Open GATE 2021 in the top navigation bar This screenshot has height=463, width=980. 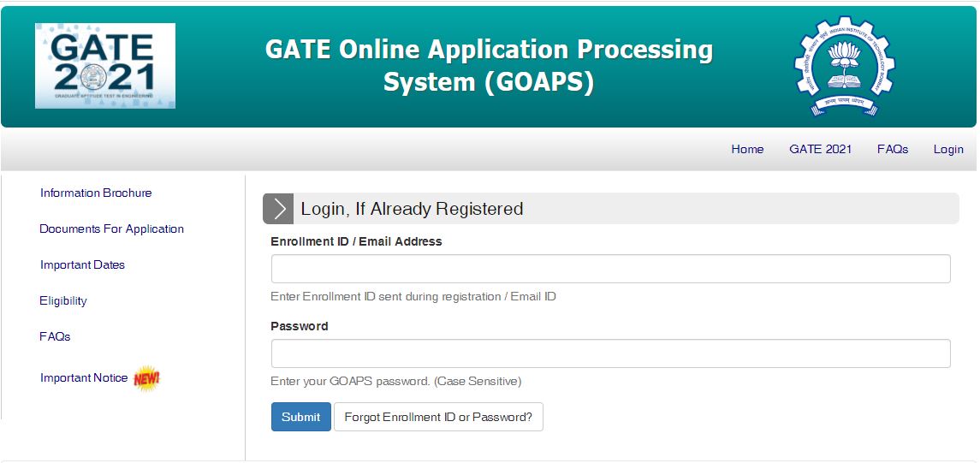(x=820, y=149)
